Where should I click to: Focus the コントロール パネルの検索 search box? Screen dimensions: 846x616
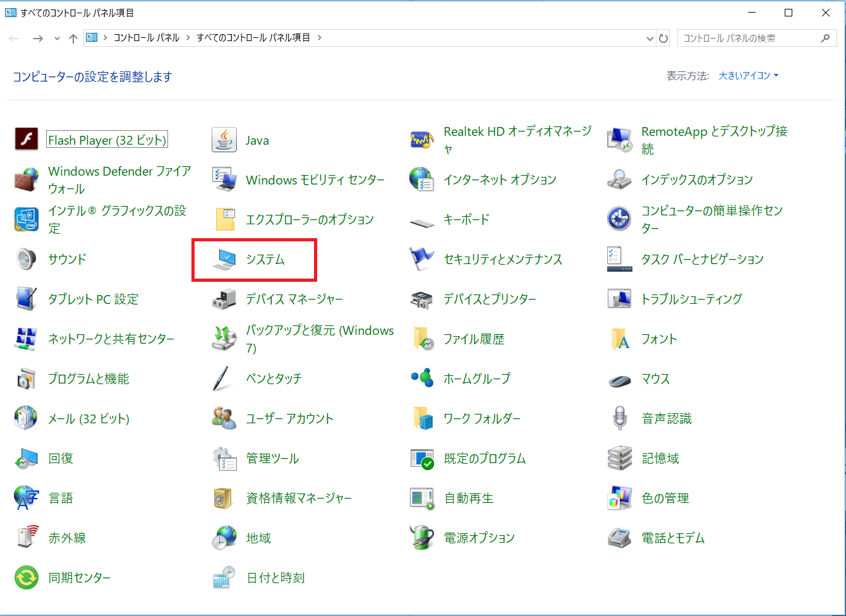pyautogui.click(x=756, y=39)
